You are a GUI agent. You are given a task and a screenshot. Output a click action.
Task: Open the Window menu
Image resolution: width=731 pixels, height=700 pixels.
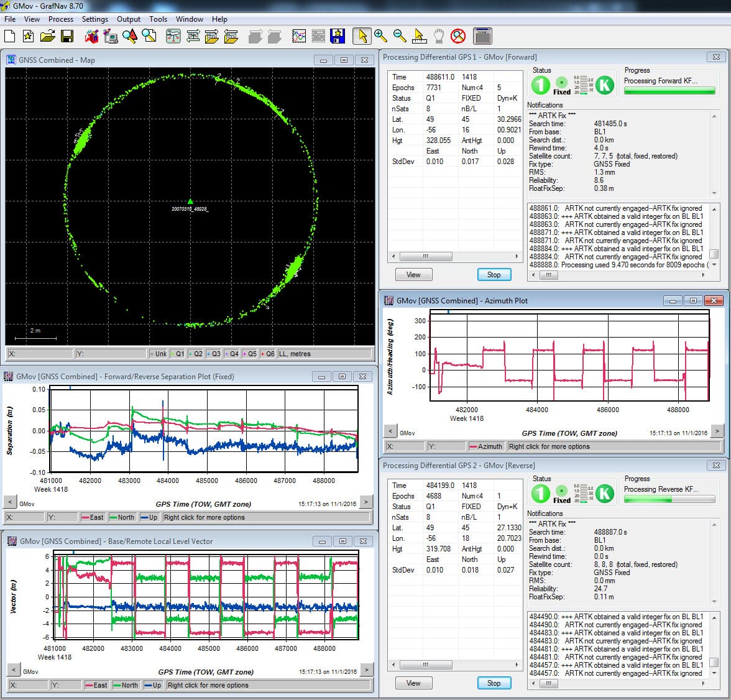pos(189,19)
